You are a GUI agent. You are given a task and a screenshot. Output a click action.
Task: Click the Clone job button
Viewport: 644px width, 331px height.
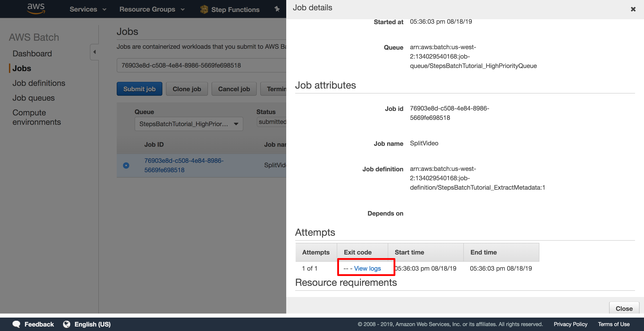187,89
